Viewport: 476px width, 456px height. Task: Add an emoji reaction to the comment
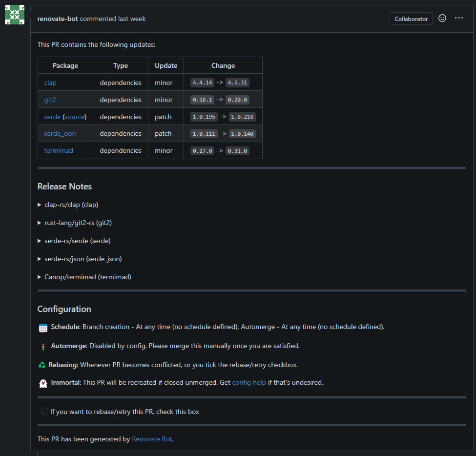[442, 18]
